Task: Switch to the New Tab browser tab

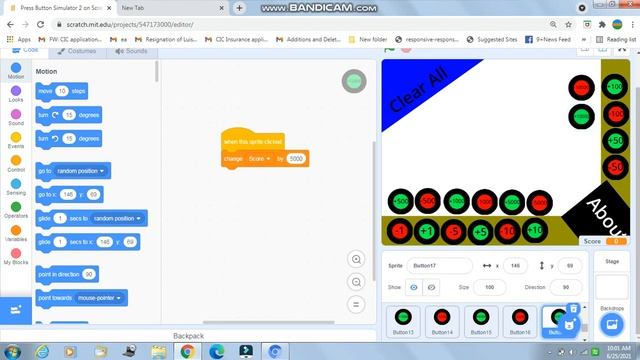Action: click(x=171, y=8)
